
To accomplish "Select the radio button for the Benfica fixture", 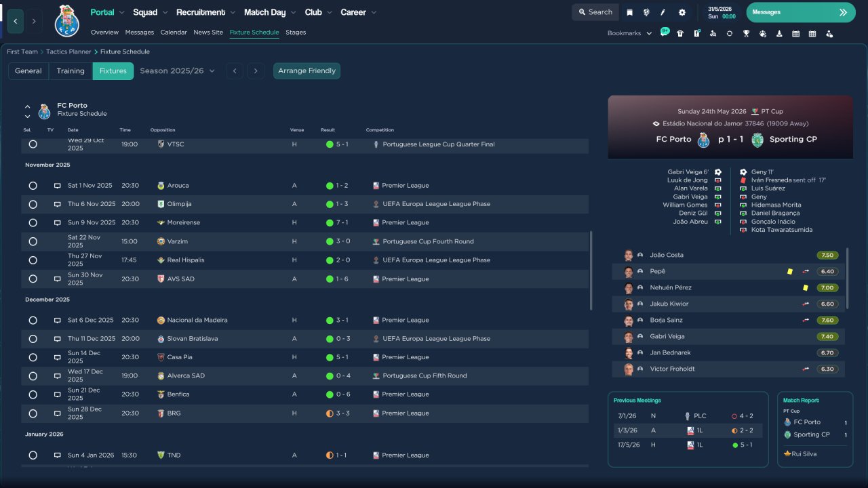I will tap(33, 394).
